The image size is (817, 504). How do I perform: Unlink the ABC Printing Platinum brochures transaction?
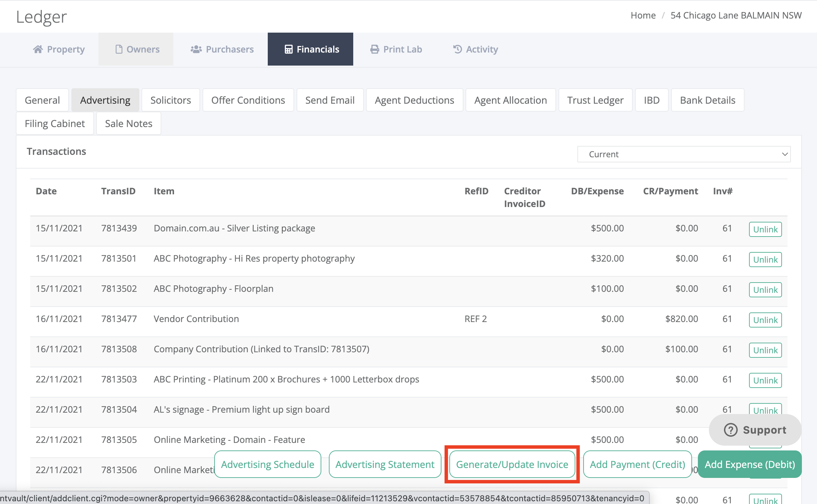(x=765, y=380)
